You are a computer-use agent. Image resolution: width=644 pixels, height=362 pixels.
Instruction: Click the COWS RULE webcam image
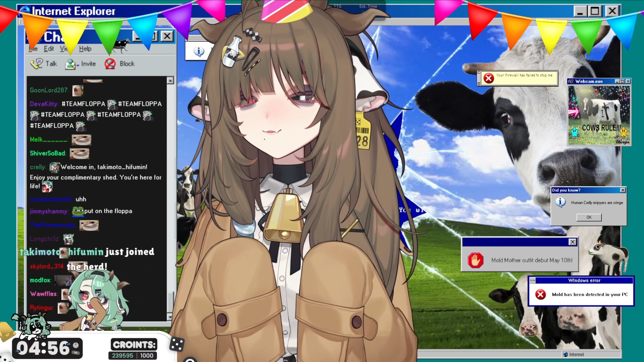pos(599,115)
